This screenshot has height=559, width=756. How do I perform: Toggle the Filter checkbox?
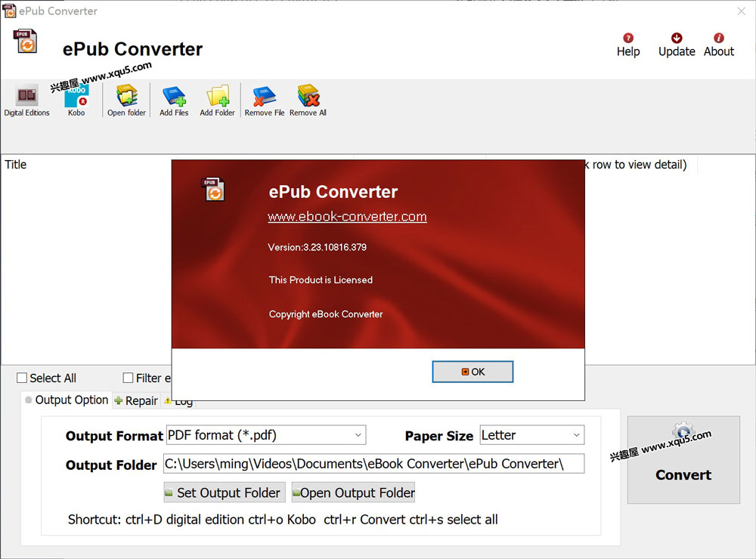tap(128, 378)
